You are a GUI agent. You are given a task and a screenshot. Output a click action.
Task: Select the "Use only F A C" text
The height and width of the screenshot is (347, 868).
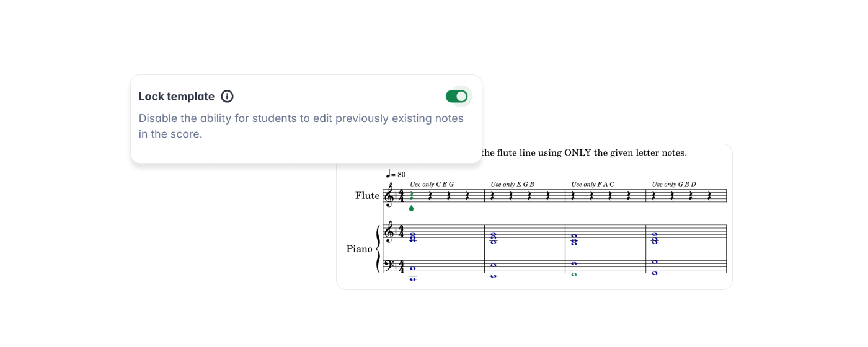(593, 184)
